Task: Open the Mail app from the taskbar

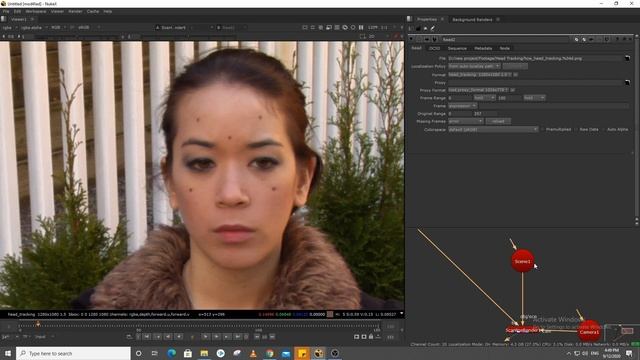Action: [x=286, y=353]
